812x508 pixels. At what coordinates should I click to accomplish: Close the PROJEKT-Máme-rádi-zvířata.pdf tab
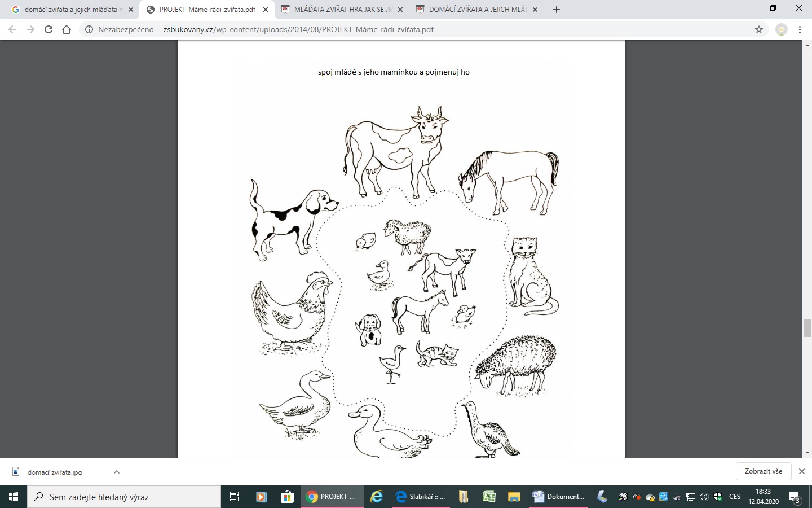[266, 10]
